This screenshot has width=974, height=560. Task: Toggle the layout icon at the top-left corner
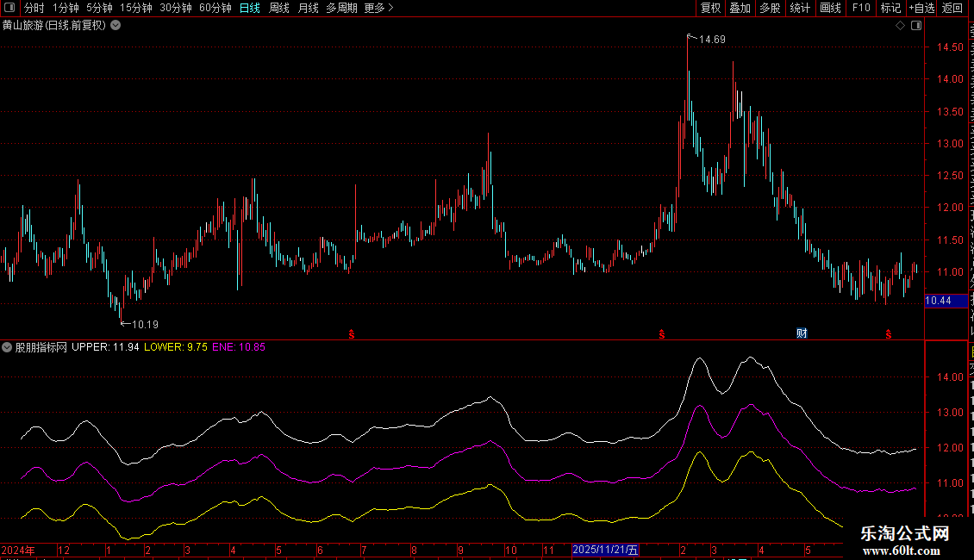9,8
